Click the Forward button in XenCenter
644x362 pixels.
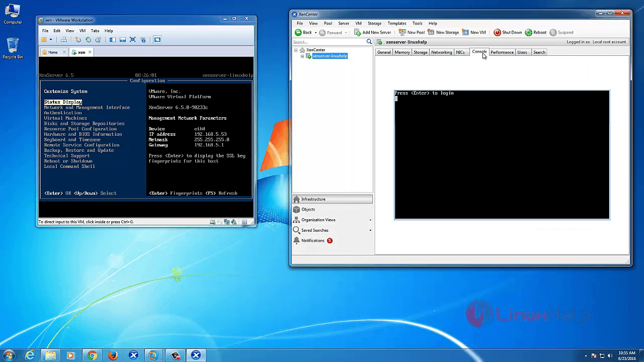pos(331,32)
